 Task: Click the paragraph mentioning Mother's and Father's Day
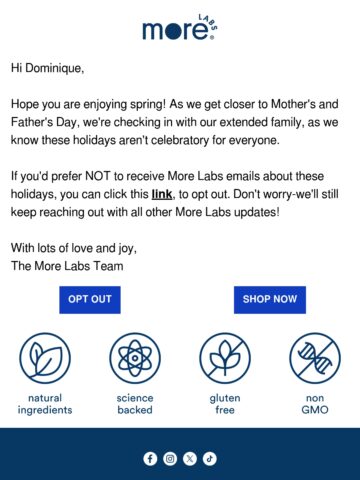175,122
